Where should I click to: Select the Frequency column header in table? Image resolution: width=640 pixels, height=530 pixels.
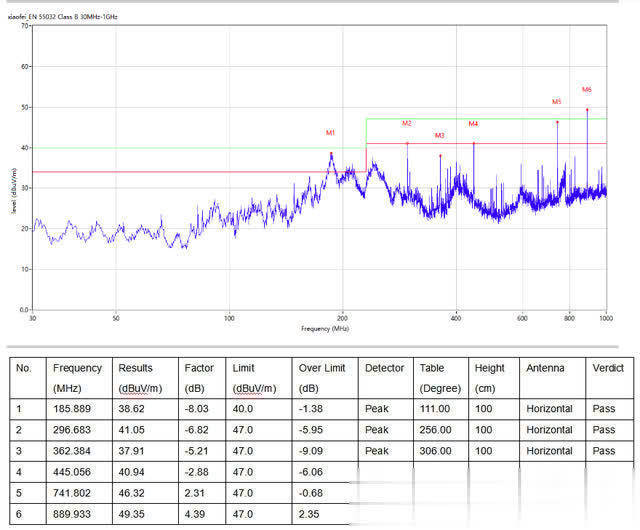pos(77,368)
